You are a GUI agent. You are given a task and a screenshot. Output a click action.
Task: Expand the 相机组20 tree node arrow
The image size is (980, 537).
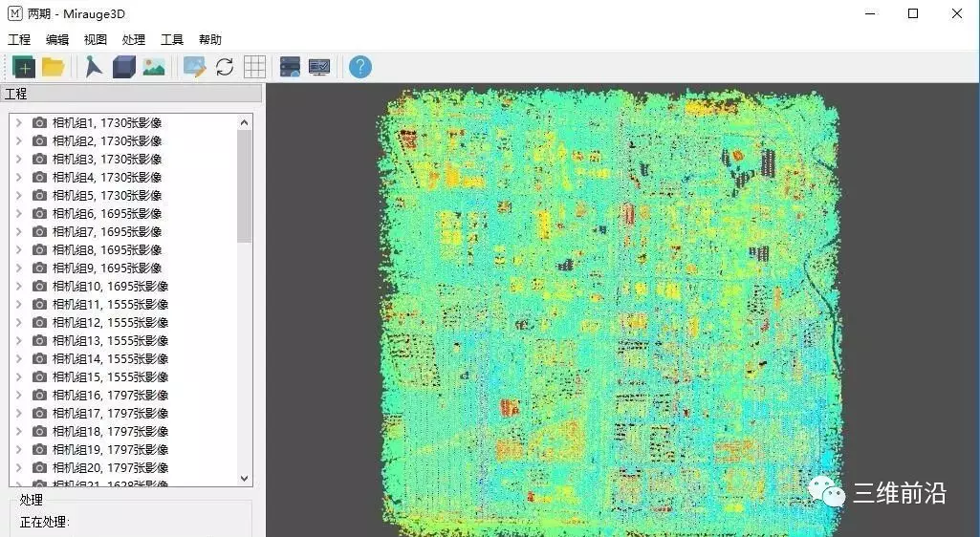19,468
